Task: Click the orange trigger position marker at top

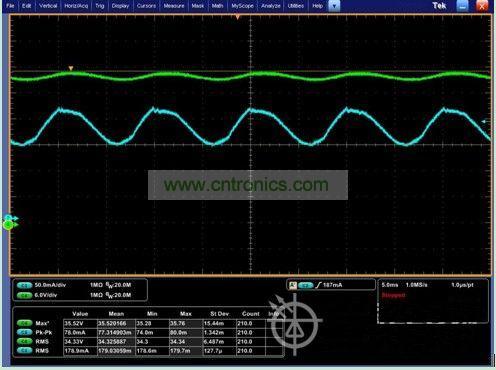Action: pyautogui.click(x=237, y=17)
